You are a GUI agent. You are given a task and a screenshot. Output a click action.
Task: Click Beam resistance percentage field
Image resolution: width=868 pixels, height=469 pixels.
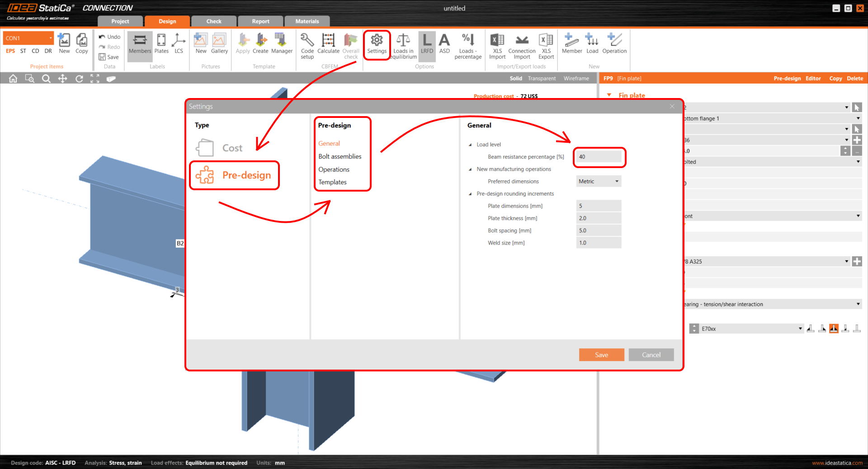pos(599,157)
